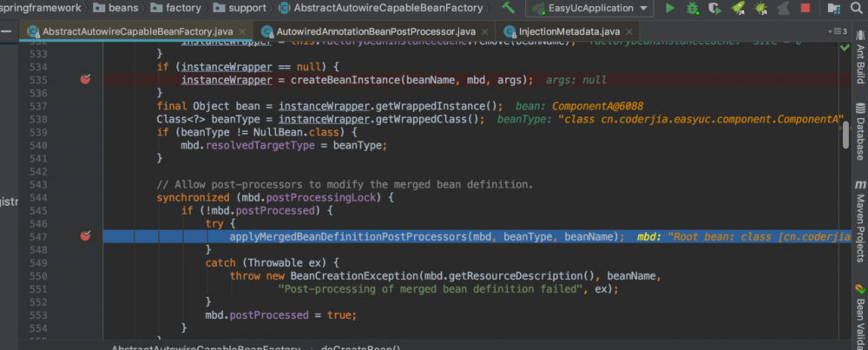Click NullBean.class on line 539
The image size is (868, 350).
pos(296,132)
